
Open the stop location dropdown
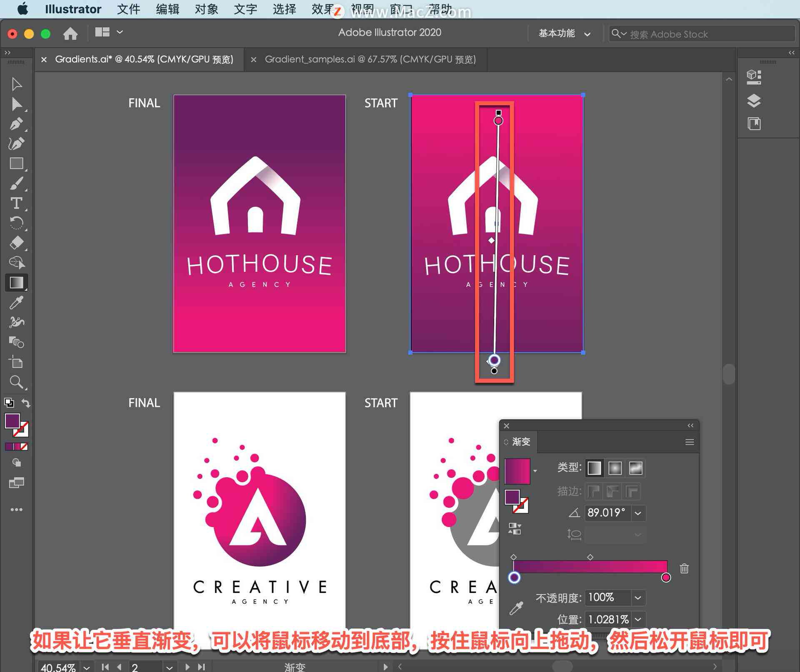point(638,620)
